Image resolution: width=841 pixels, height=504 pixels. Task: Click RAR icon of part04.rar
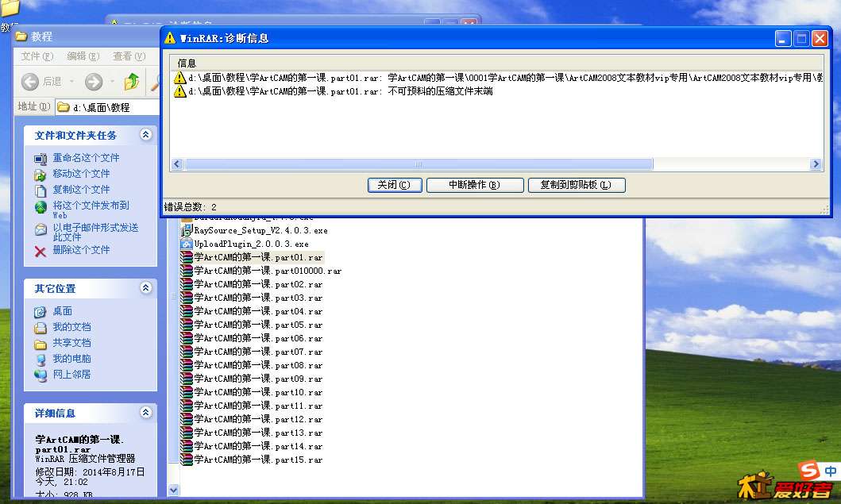pyautogui.click(x=186, y=311)
